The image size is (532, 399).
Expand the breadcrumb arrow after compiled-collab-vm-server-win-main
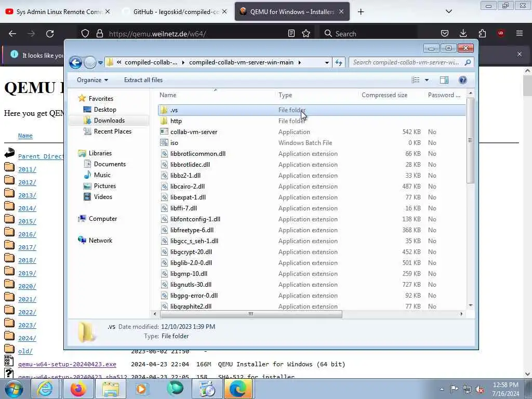[300, 62]
